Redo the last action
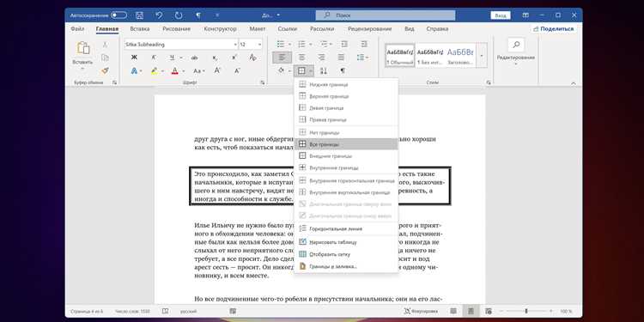 (x=179, y=15)
